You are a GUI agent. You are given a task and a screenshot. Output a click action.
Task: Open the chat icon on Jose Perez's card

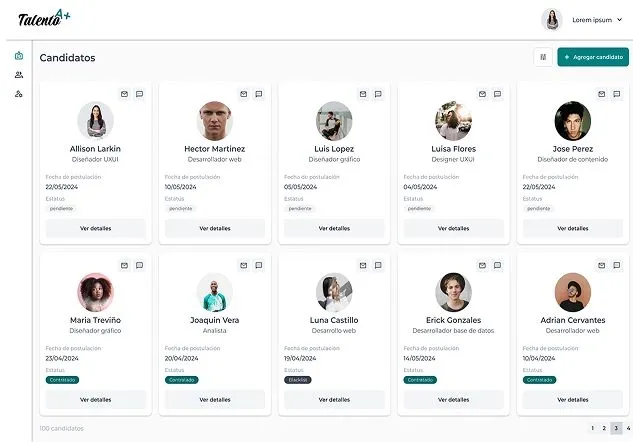coord(616,94)
